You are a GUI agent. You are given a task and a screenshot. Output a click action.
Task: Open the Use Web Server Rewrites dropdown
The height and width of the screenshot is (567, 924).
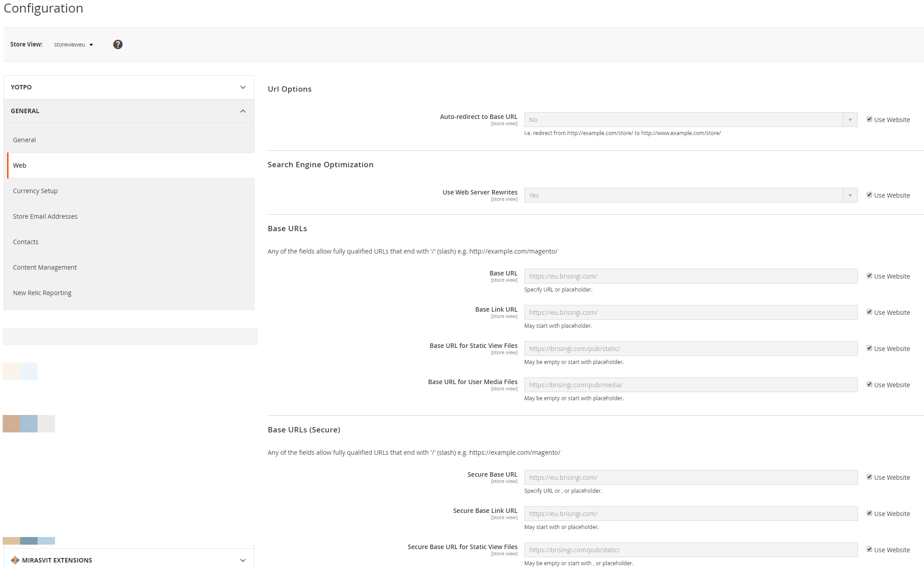coord(849,195)
